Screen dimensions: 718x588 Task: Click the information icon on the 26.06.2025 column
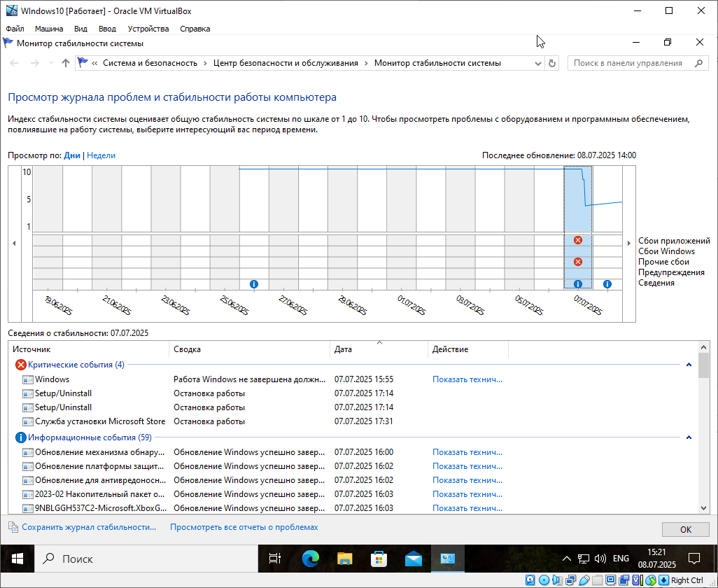point(254,284)
